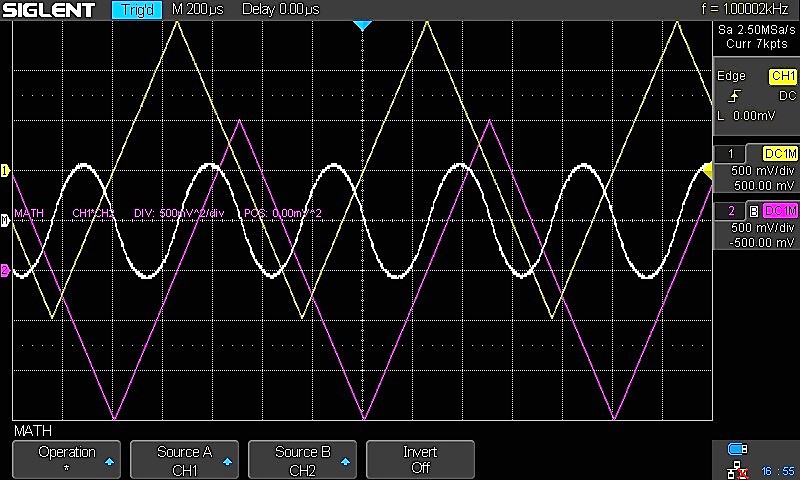The image size is (800, 480).
Task: Click the USB connection status icon
Action: [738, 448]
